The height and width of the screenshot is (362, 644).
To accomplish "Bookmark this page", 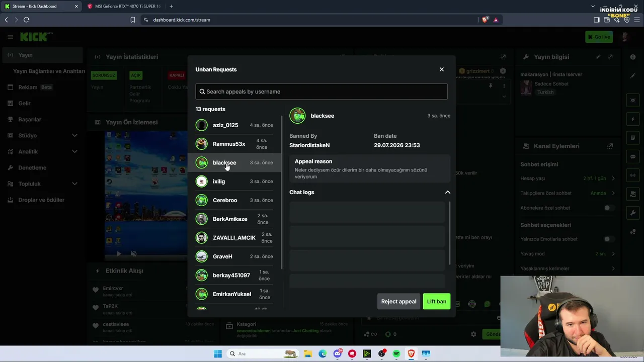I will click(x=133, y=20).
